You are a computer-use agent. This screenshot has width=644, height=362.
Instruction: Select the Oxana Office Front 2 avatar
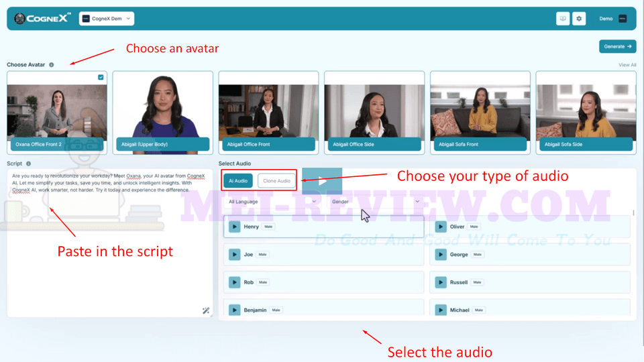pos(57,113)
